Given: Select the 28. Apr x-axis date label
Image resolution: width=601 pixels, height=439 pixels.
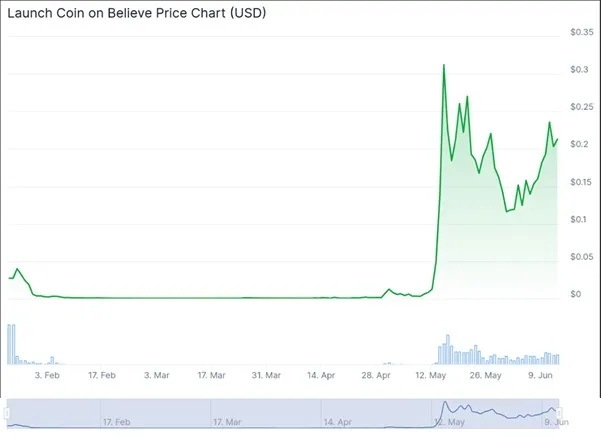Looking at the screenshot, I should (377, 375).
